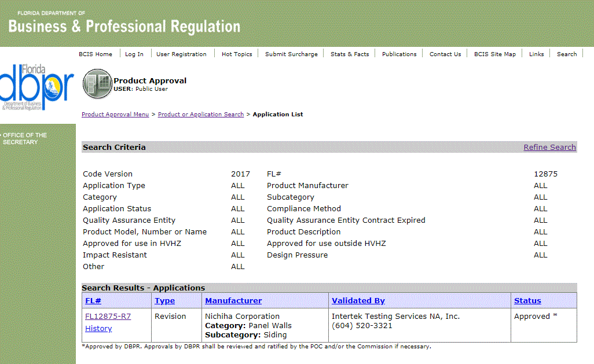
Task: Click the Application List breadcrumb text
Action: pos(278,115)
